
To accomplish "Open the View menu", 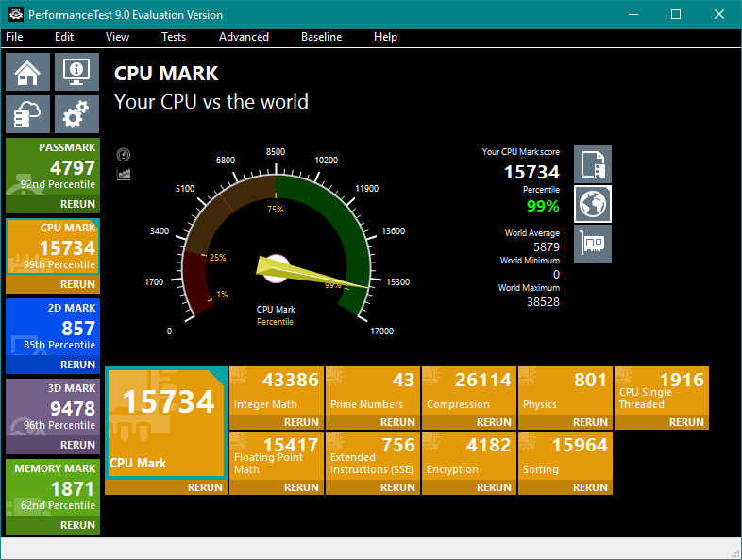I will pyautogui.click(x=117, y=37).
